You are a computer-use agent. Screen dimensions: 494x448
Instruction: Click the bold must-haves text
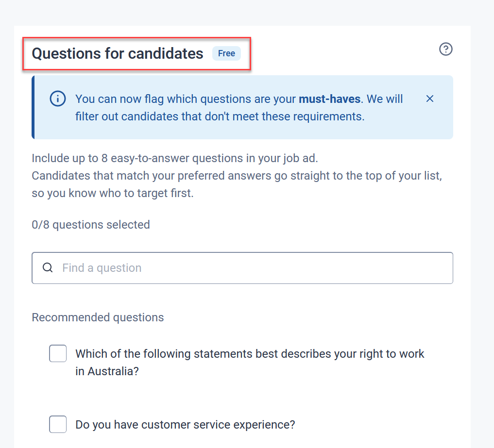coord(329,99)
